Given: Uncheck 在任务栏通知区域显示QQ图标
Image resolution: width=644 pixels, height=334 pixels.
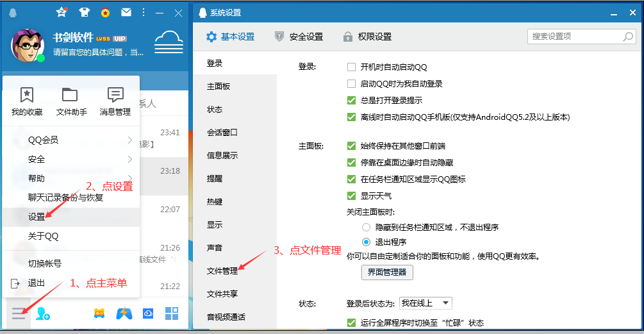Looking at the screenshot, I should click(351, 179).
